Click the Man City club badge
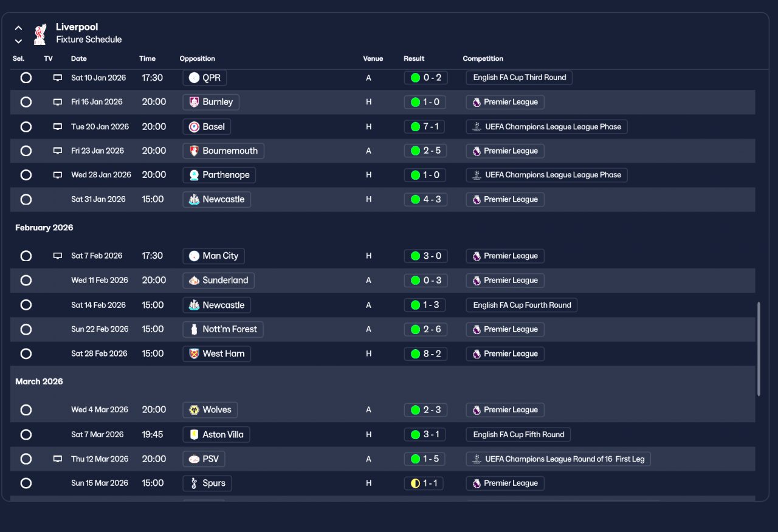This screenshot has height=532, width=778. tap(194, 256)
